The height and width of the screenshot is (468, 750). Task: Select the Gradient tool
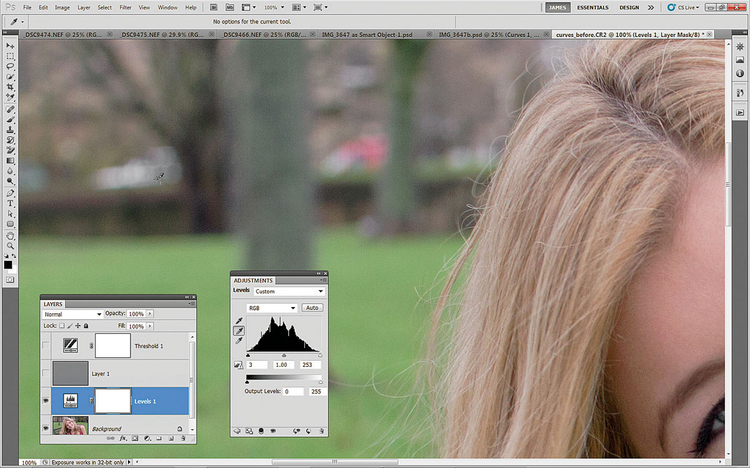pyautogui.click(x=10, y=161)
